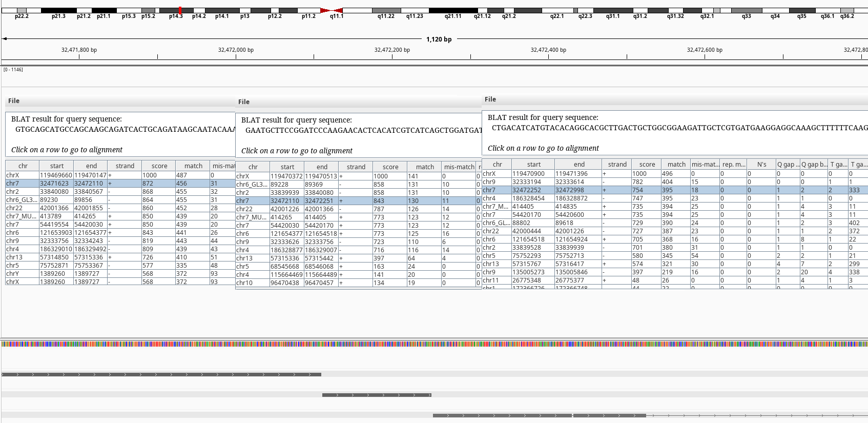Viewport: 868px width, 423px height.
Task: Sort by start column in GAATGCTTCCGG window
Action: tap(287, 167)
